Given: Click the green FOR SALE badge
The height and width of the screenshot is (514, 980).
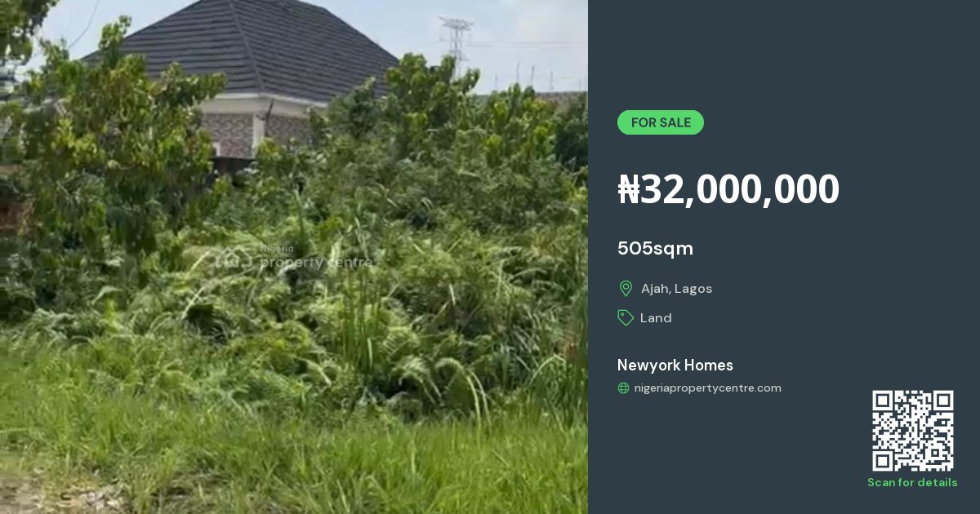Looking at the screenshot, I should tap(661, 122).
